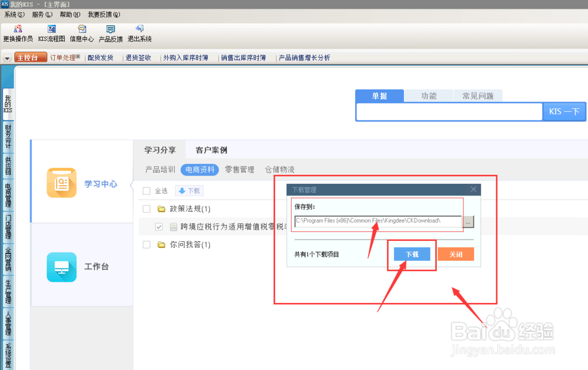Click the document icon beside 跨境应税行为

click(173, 227)
